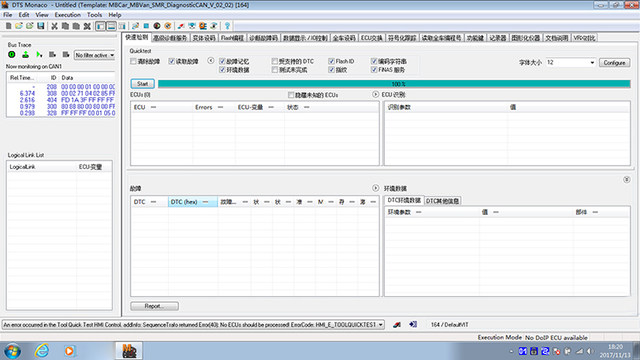640x360 pixels.
Task: Click the circular collapse button at far right
Action: pos(627,180)
